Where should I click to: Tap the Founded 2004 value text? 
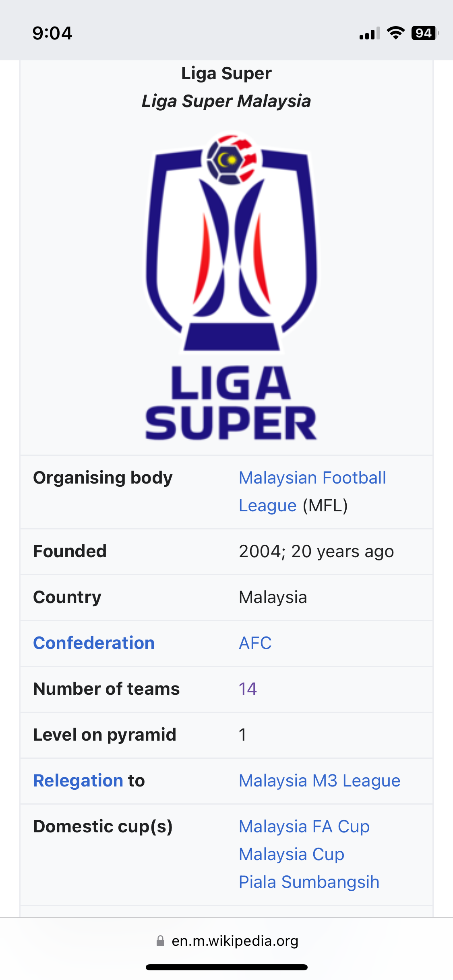coord(316,551)
